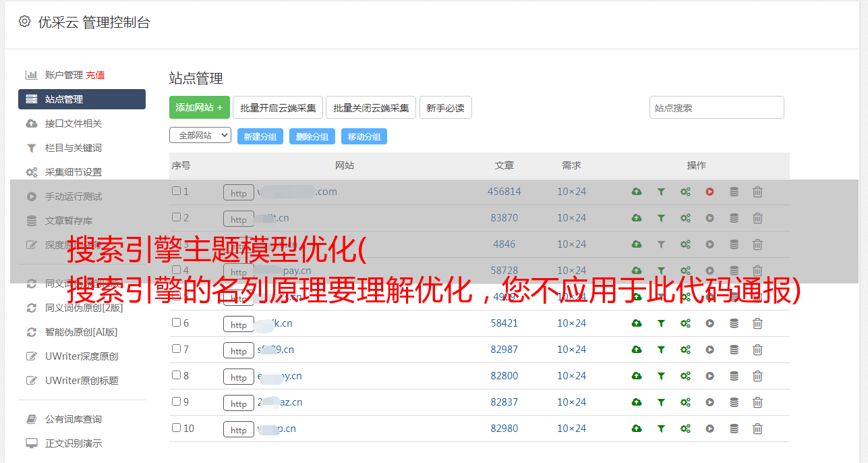Image resolution: width=868 pixels, height=463 pixels.
Task: Click 批量开启云端采集 button
Action: (x=278, y=107)
